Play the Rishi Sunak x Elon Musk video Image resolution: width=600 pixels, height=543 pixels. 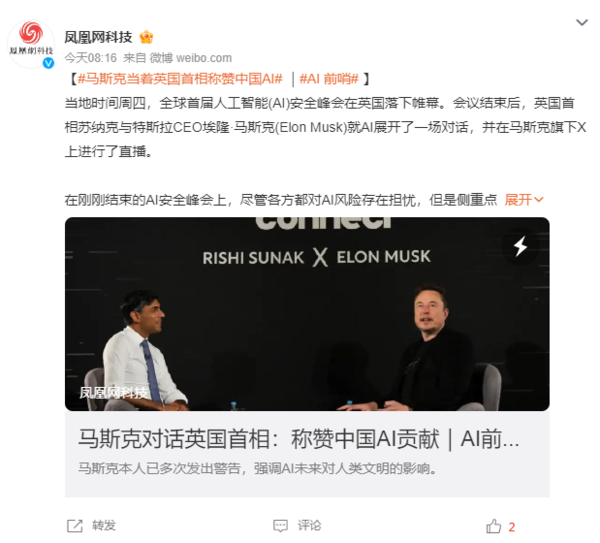pos(307,314)
